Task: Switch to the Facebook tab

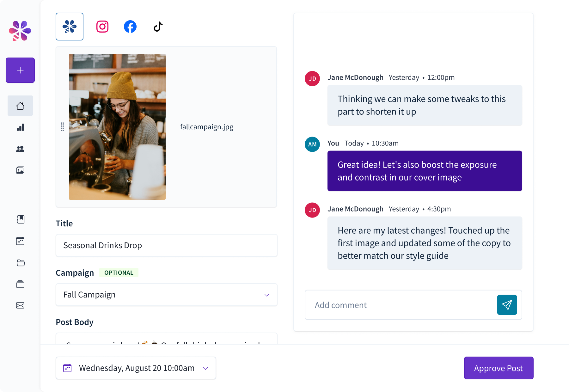Action: (x=130, y=27)
